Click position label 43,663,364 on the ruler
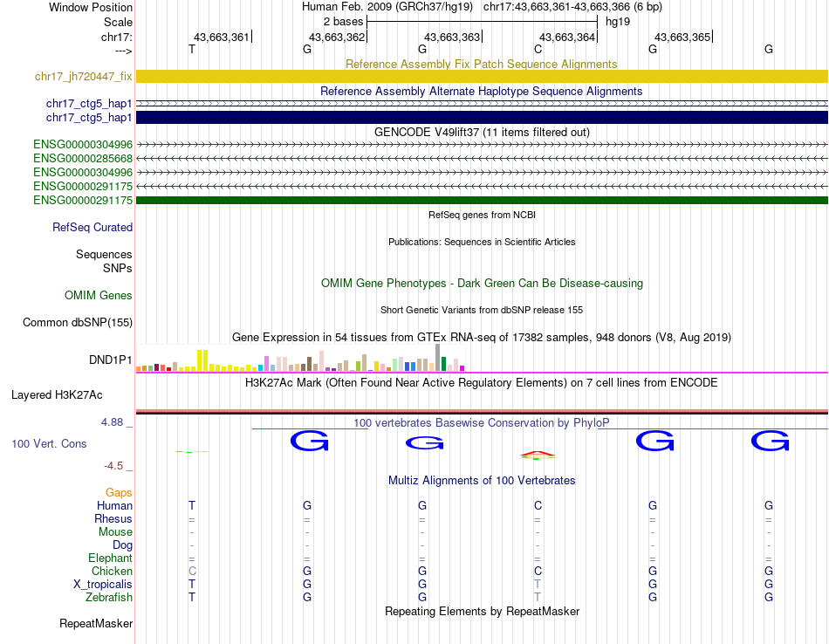Screen dimensions: 829x644 point(567,37)
